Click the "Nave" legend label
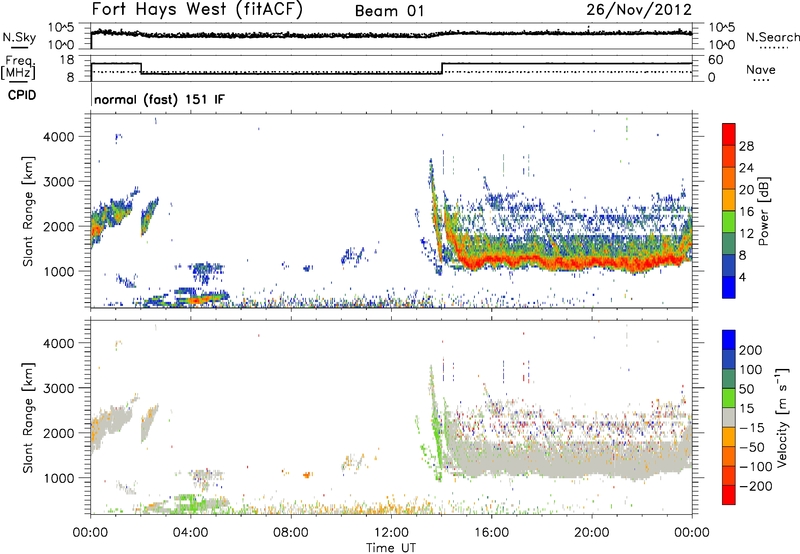Viewport: 800px width, 554px height. tap(761, 69)
